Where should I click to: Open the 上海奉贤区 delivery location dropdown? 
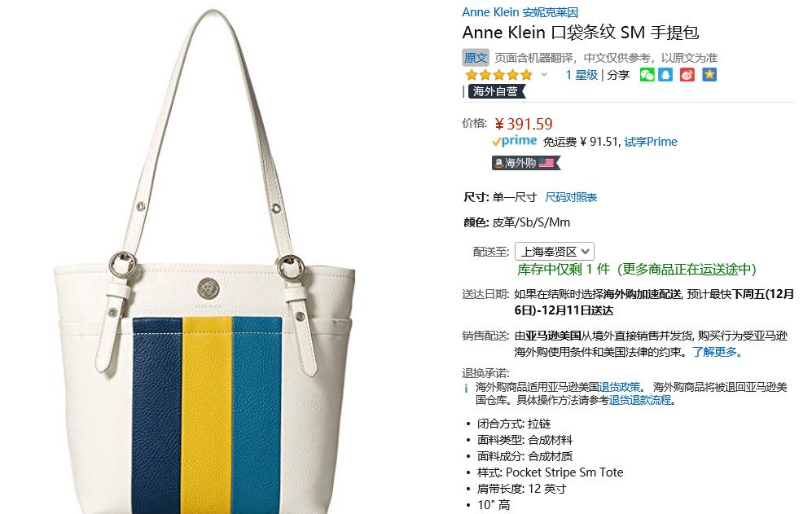(x=554, y=252)
